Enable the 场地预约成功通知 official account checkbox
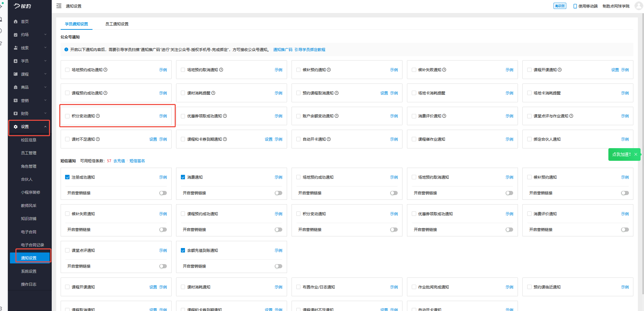Screen dimensions: 644x311 [x=67, y=70]
